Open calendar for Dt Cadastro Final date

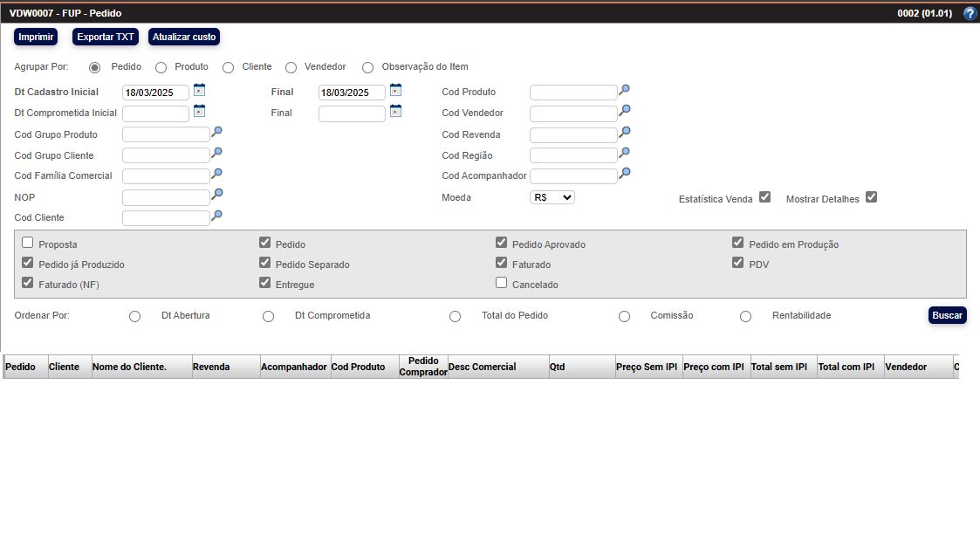395,90
